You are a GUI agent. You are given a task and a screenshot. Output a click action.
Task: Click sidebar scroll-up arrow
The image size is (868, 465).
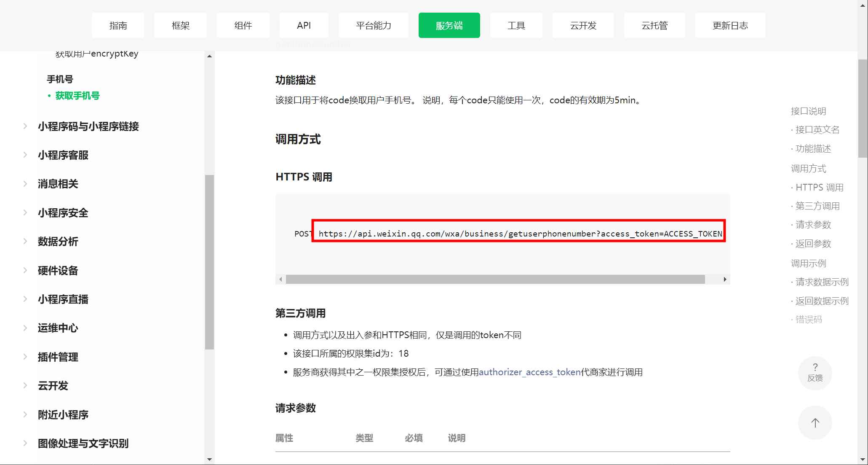209,56
